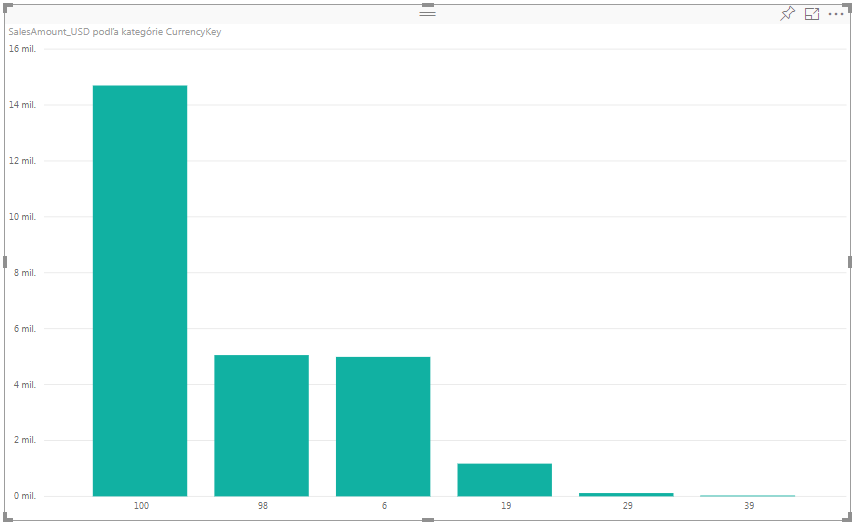Click the x-axis label 29
The width and height of the screenshot is (855, 525).
pyautogui.click(x=628, y=506)
